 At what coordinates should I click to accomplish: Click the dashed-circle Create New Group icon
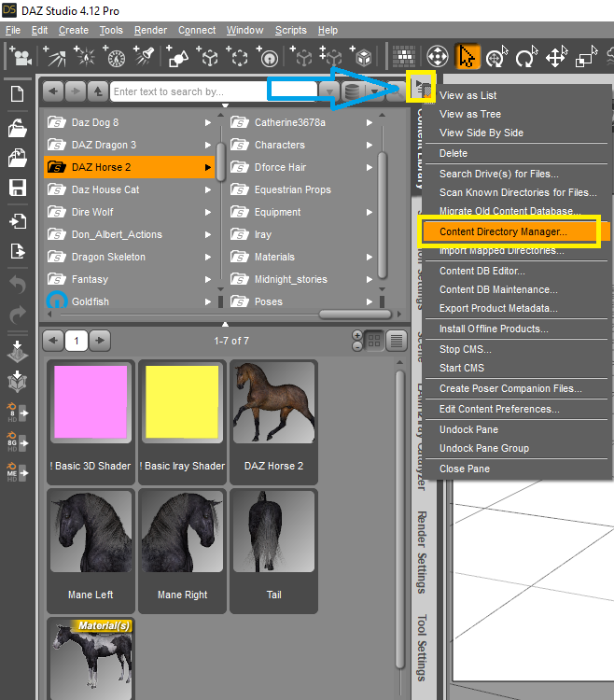click(238, 57)
